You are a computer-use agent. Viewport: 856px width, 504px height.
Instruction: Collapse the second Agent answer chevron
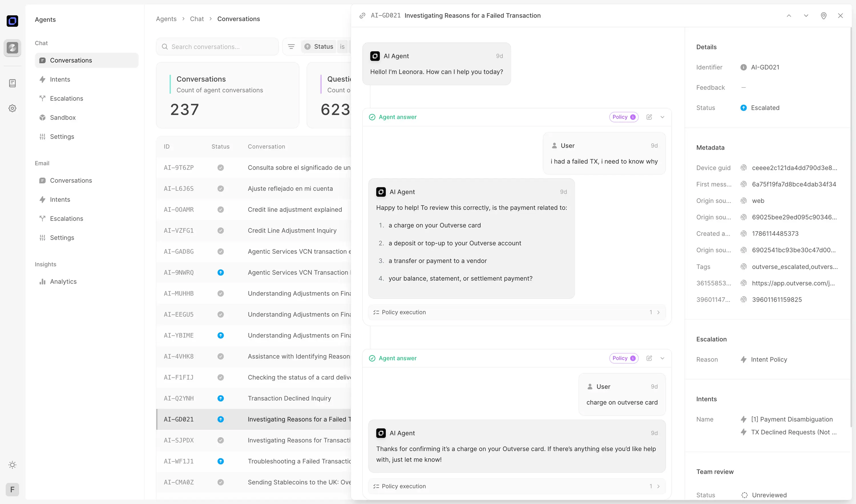point(662,358)
